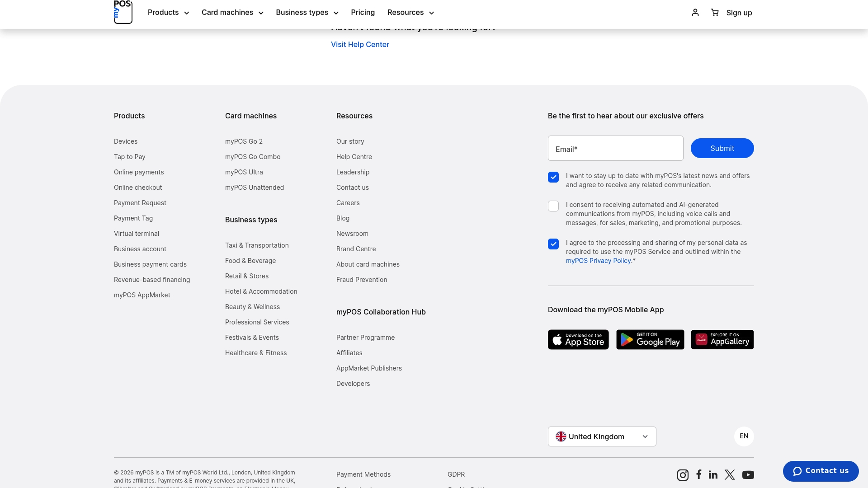Open the shopping cart icon
Viewport: 868px width, 488px height.
[715, 12]
